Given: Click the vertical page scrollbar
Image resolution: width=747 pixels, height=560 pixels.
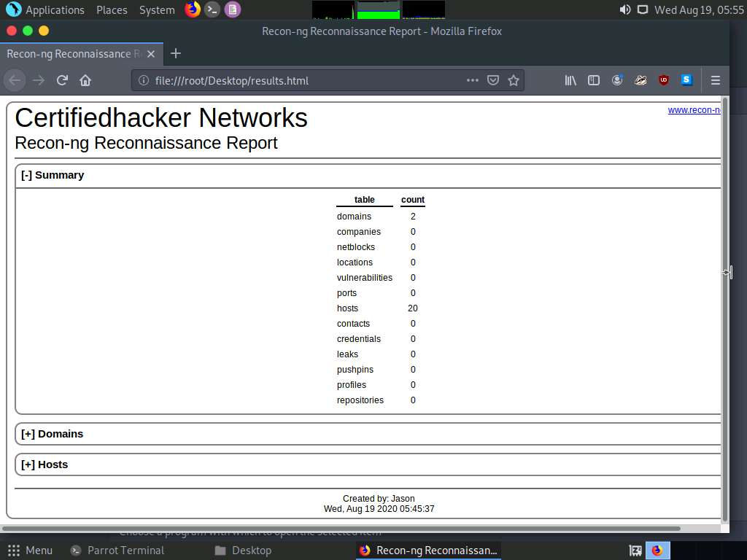Looking at the screenshot, I should pyautogui.click(x=725, y=309).
